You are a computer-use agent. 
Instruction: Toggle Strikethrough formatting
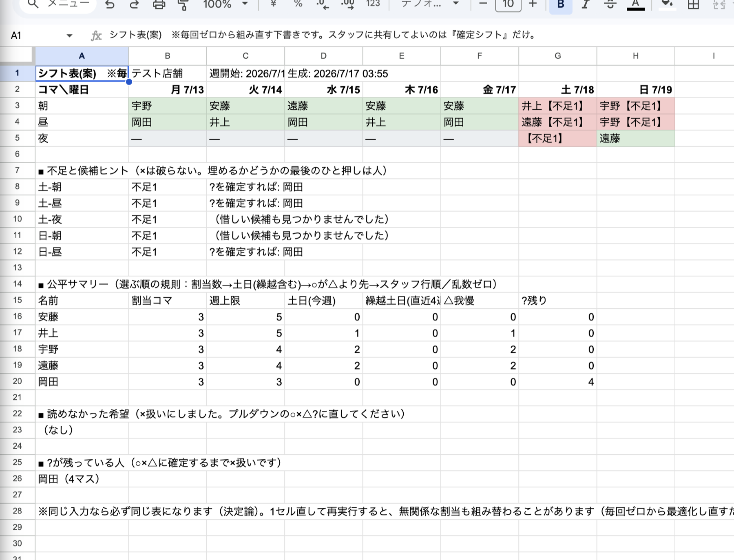(610, 4)
